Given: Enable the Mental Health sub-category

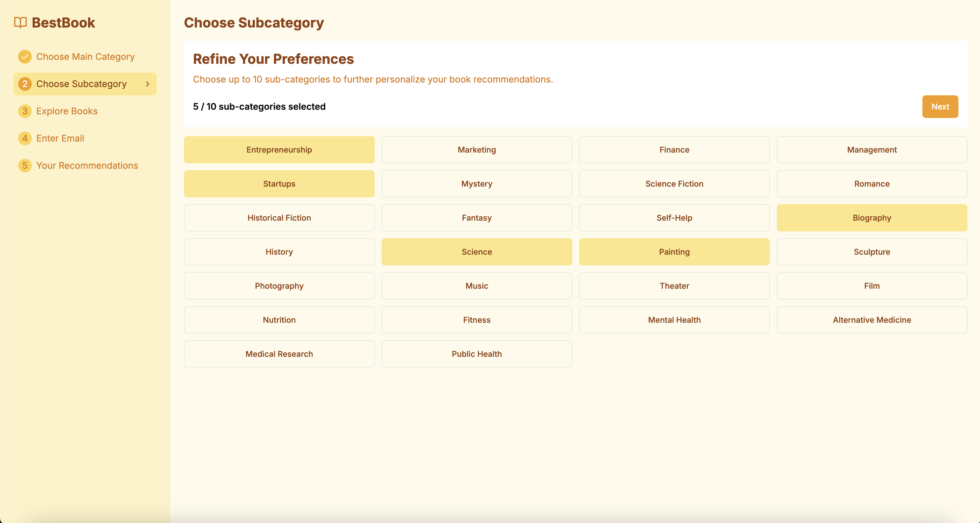Looking at the screenshot, I should click(674, 320).
